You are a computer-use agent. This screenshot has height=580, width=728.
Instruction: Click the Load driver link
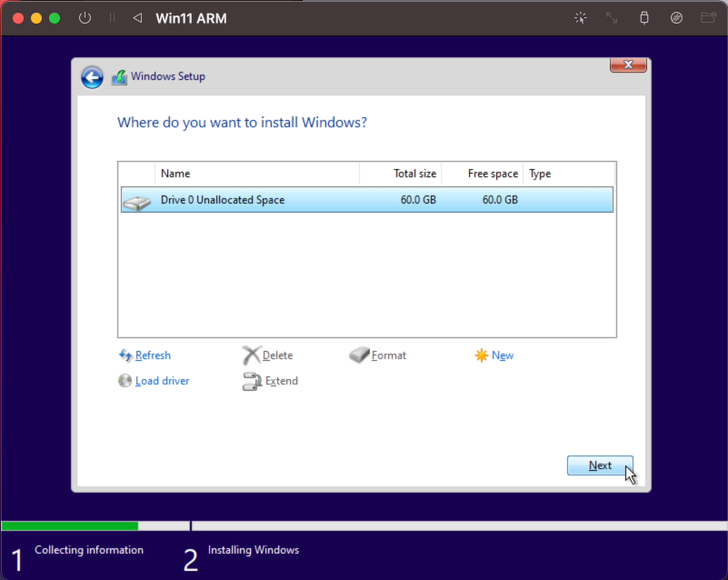[x=162, y=381]
